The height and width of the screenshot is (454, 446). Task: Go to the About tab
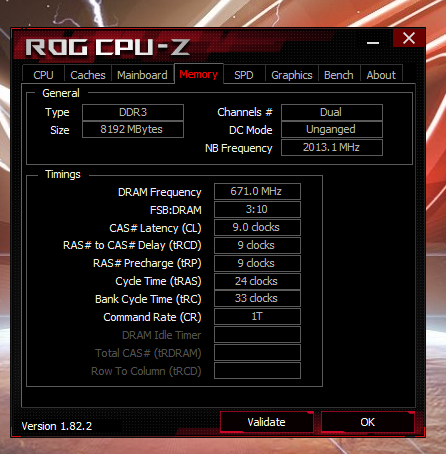tap(381, 75)
